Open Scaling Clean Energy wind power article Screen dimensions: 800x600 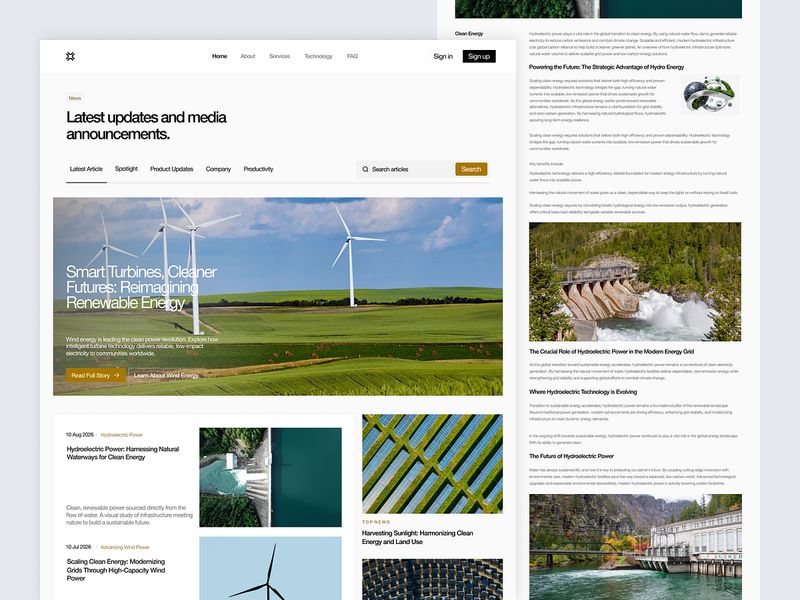tap(116, 570)
